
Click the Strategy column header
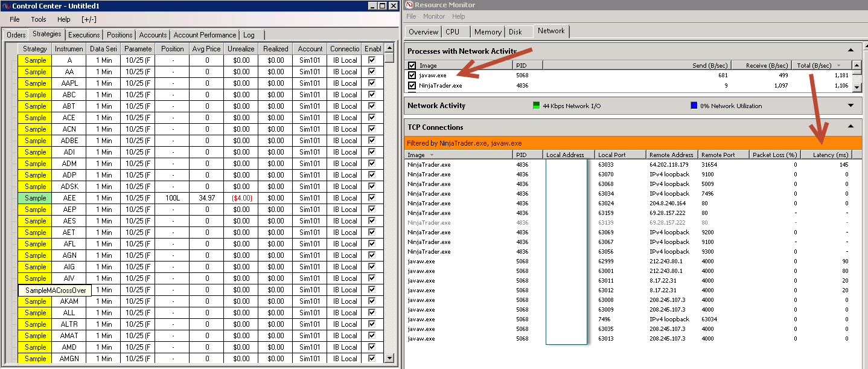35,49
